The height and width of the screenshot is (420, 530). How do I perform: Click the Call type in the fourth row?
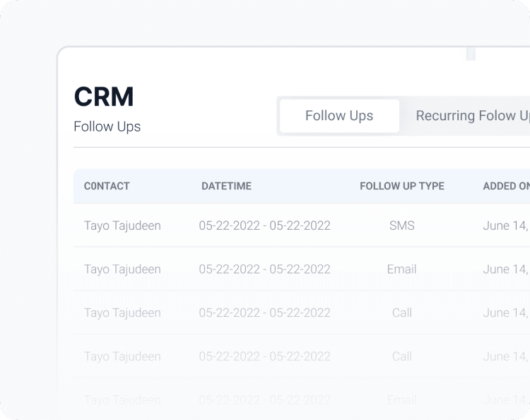click(x=402, y=356)
